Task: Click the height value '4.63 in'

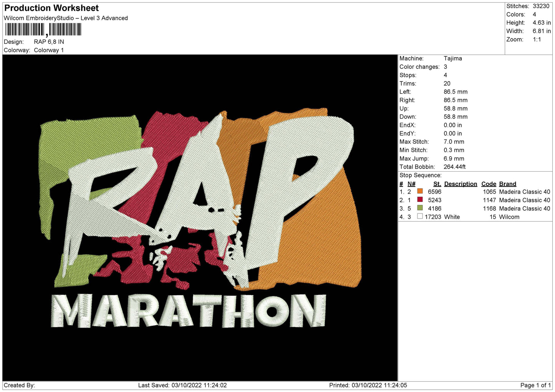Action: [542, 23]
